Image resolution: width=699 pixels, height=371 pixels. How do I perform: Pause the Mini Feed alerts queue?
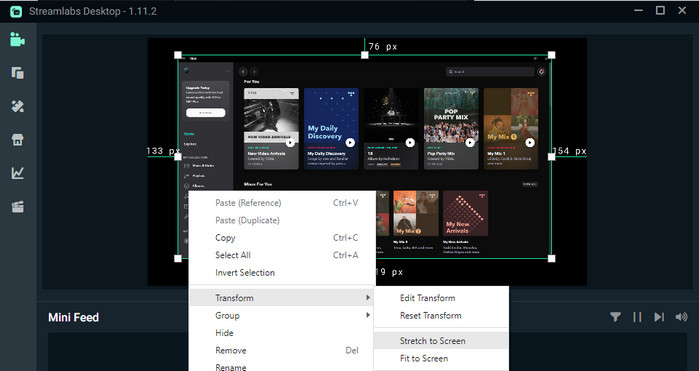pyautogui.click(x=637, y=317)
